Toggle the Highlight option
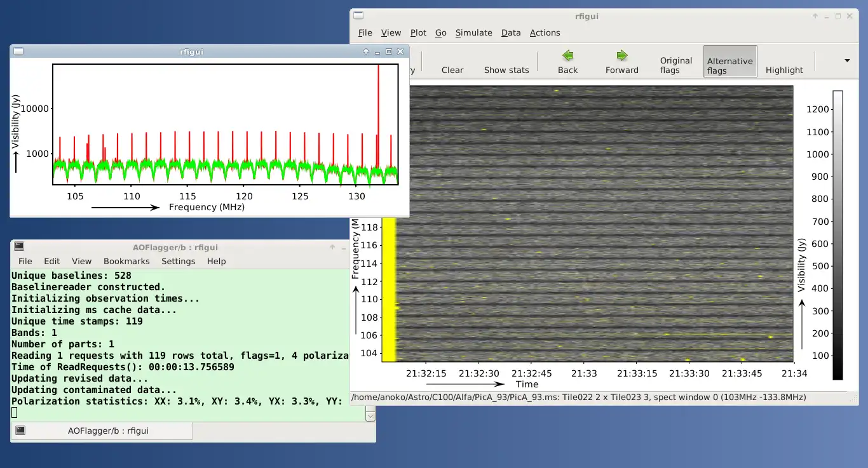This screenshot has height=468, width=868. 784,70
